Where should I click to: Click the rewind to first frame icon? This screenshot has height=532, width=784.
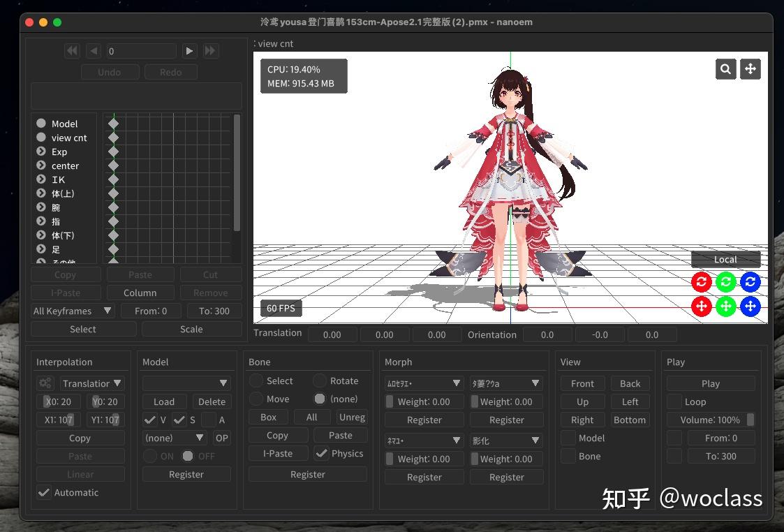(x=72, y=50)
